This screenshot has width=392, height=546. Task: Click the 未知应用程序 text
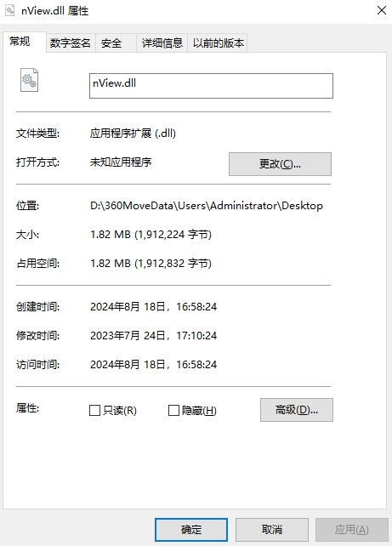121,162
